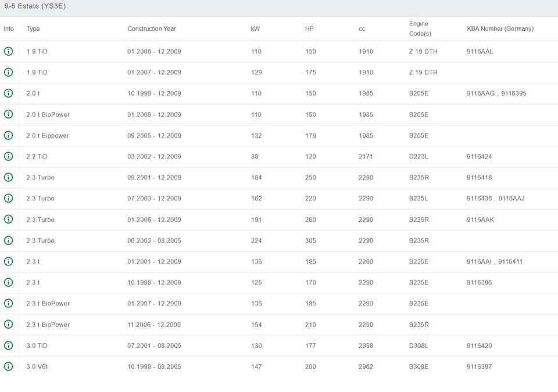Select the HP column header
Image resolution: width=558 pixels, height=392 pixels.
(x=309, y=29)
